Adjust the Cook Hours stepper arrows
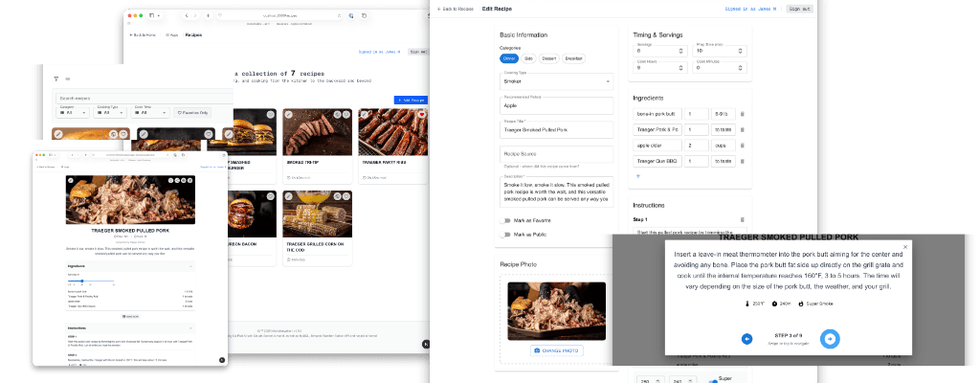The image size is (980, 383). (x=680, y=68)
